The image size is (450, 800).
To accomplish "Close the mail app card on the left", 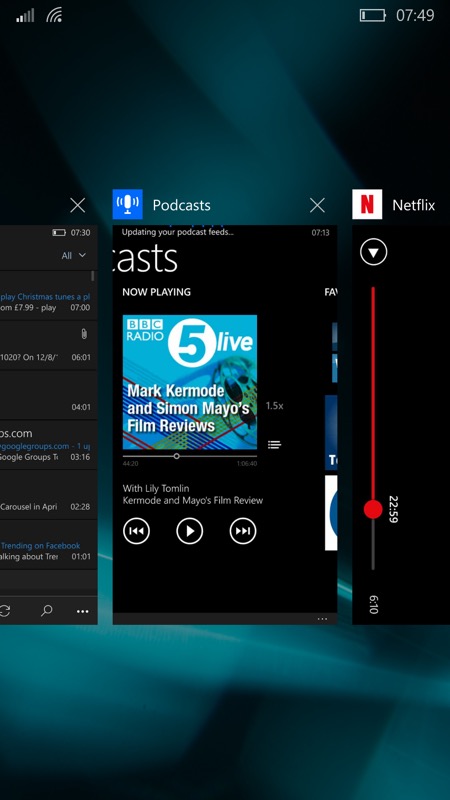I will (x=78, y=205).
